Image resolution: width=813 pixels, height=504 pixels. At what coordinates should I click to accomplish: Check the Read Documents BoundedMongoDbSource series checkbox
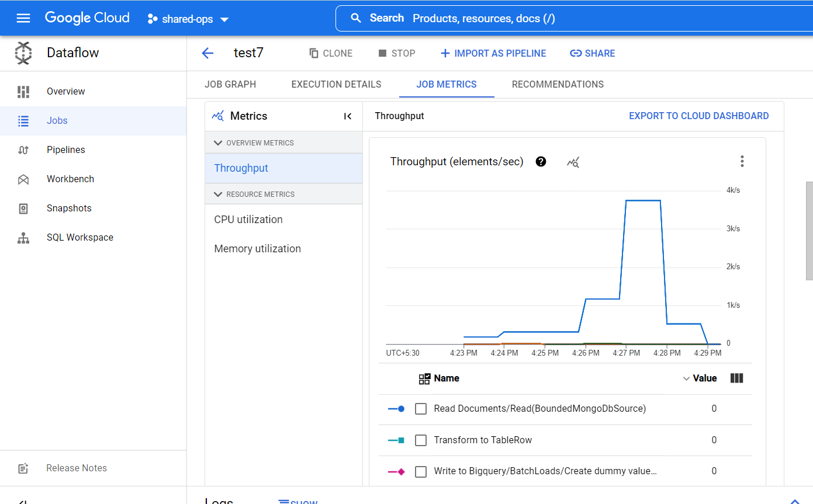[x=421, y=409]
